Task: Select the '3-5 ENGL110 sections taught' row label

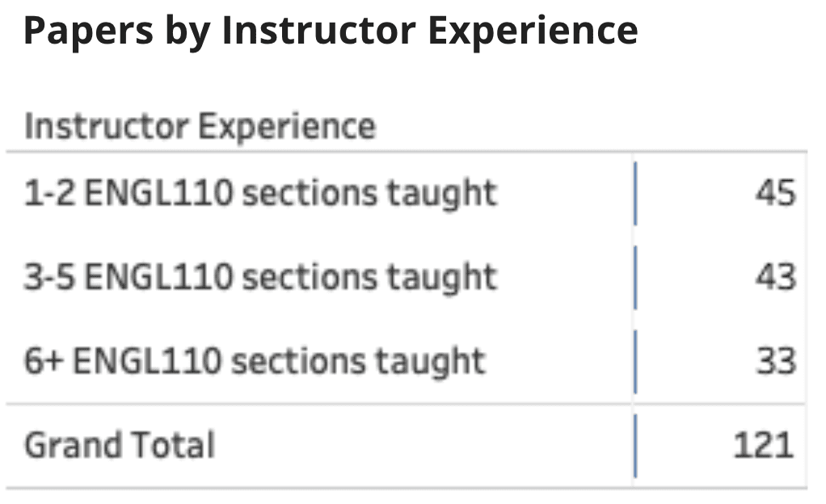Action: [x=261, y=277]
